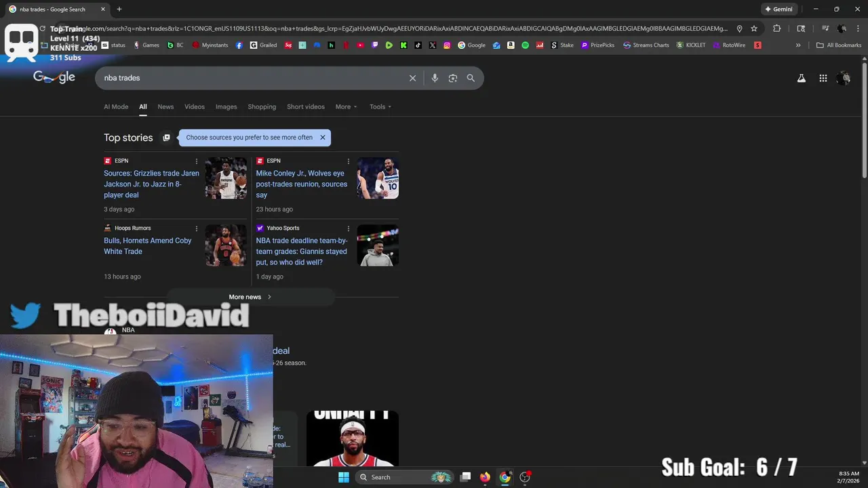Open Games bookmark
Screen dimensions: 868x488
coord(146,45)
